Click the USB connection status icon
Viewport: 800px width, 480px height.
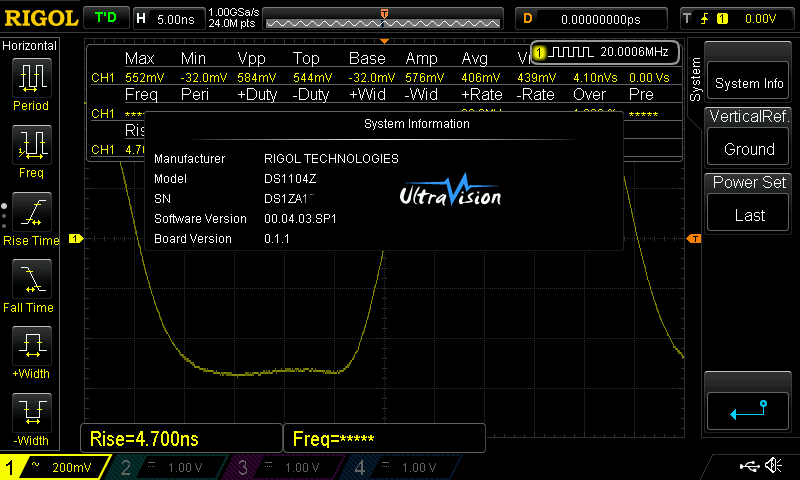[749, 466]
